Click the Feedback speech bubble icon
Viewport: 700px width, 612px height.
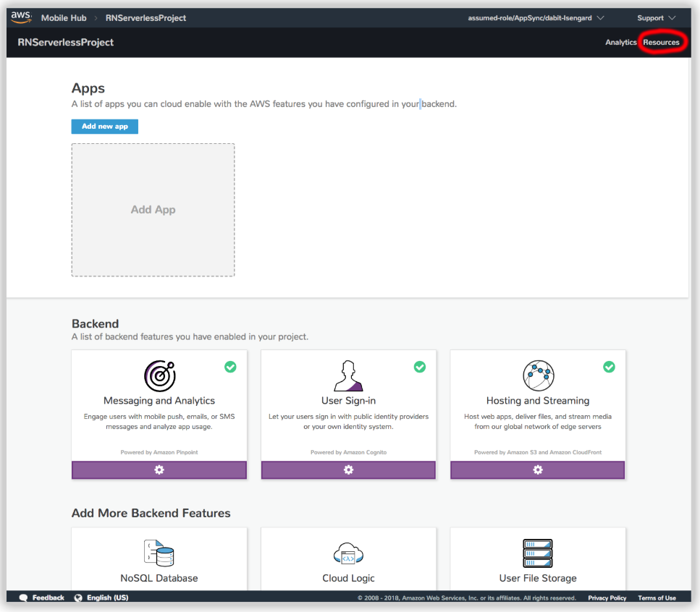[x=24, y=598]
